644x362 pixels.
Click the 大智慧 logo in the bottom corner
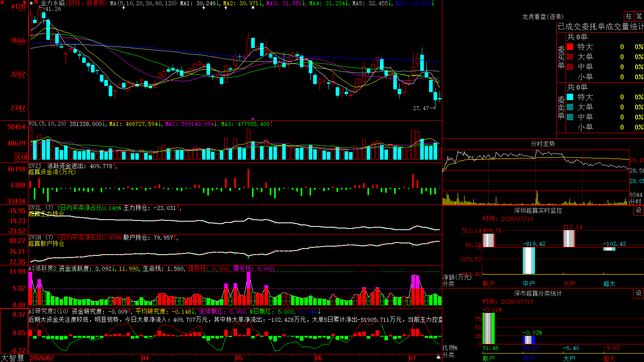click(x=12, y=358)
